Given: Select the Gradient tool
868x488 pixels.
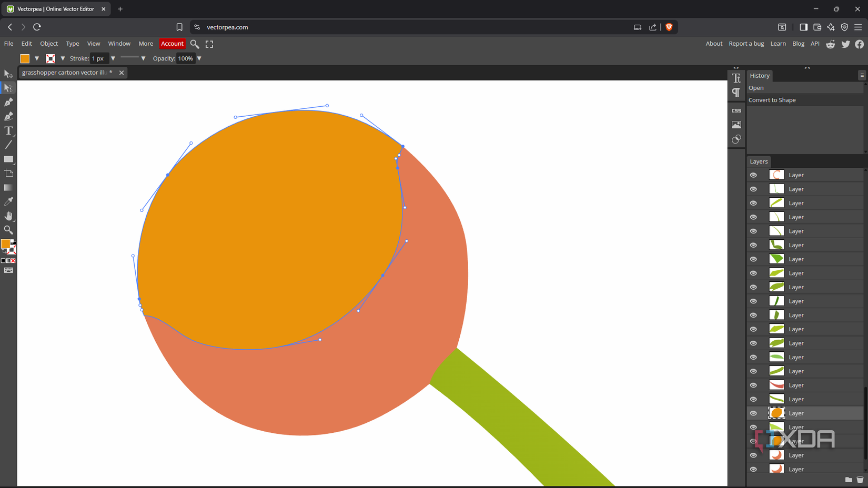Looking at the screenshot, I should (8, 188).
